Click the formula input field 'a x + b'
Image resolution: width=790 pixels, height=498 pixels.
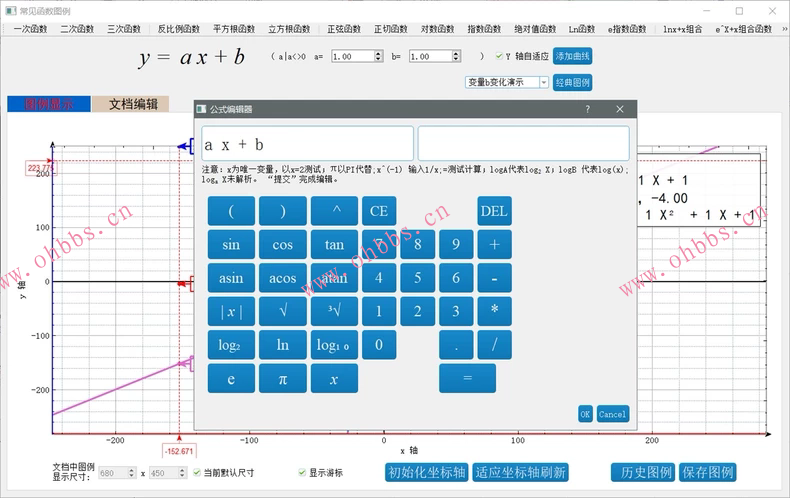coord(307,144)
